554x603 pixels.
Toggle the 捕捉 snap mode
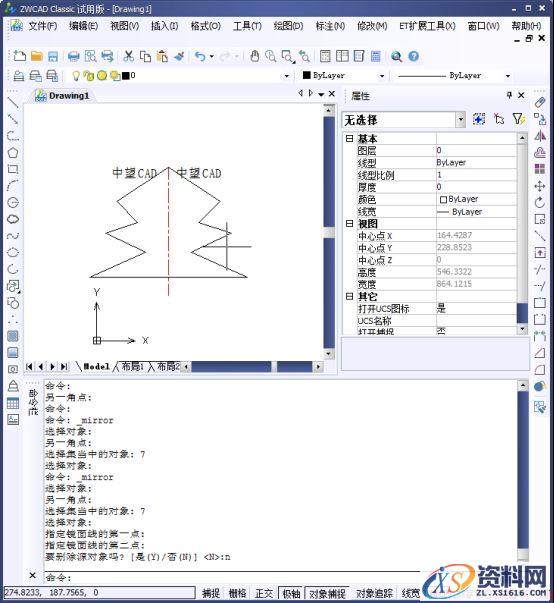[211, 593]
